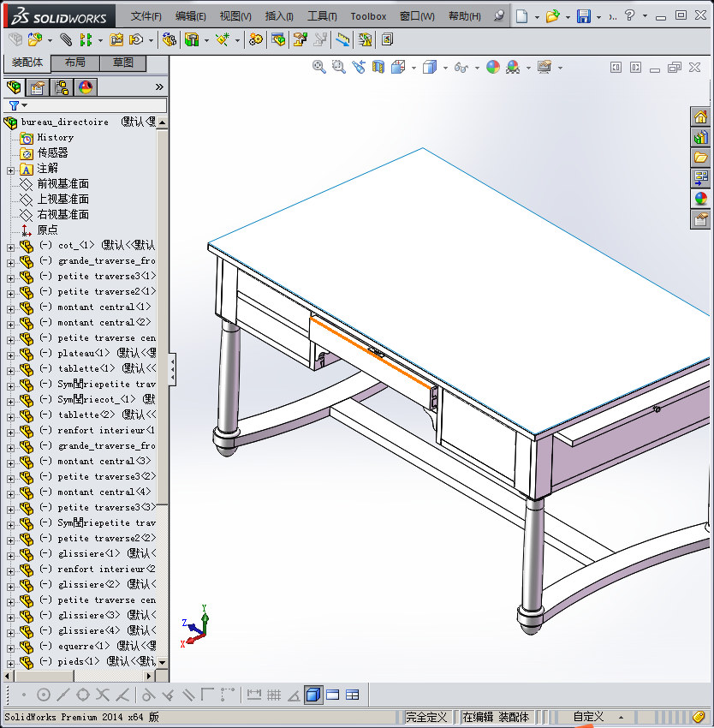Open the View Settings icon
714x728 pixels.
click(x=544, y=68)
